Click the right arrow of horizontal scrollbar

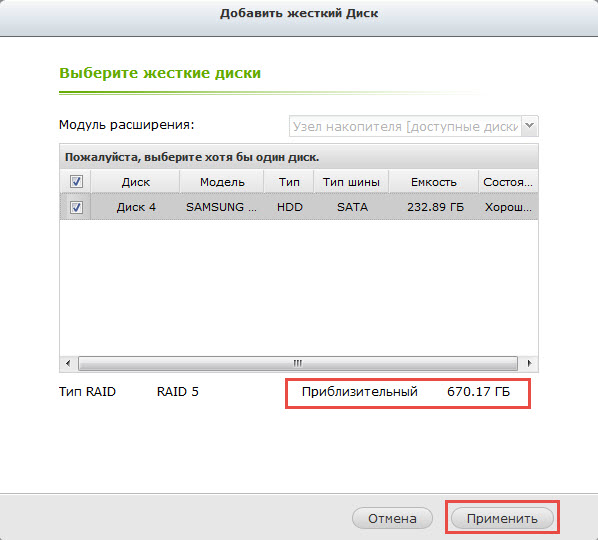click(x=529, y=363)
